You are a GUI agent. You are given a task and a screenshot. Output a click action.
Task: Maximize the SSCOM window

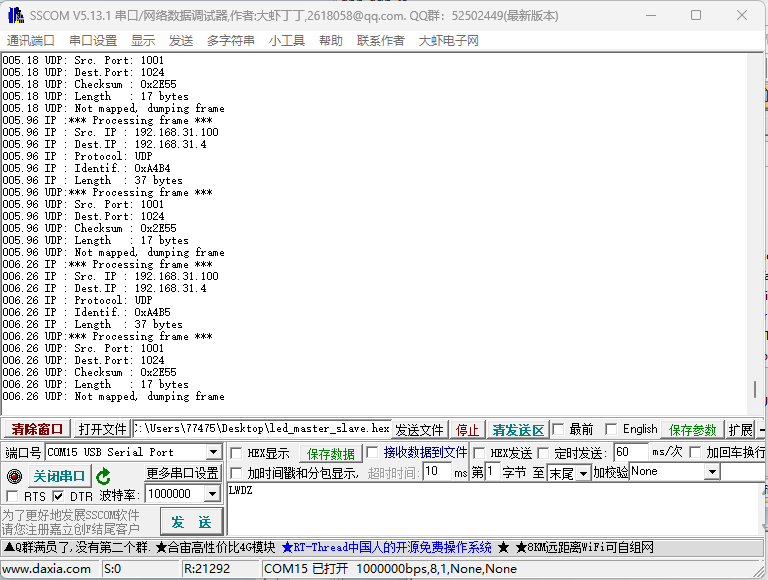(x=696, y=15)
